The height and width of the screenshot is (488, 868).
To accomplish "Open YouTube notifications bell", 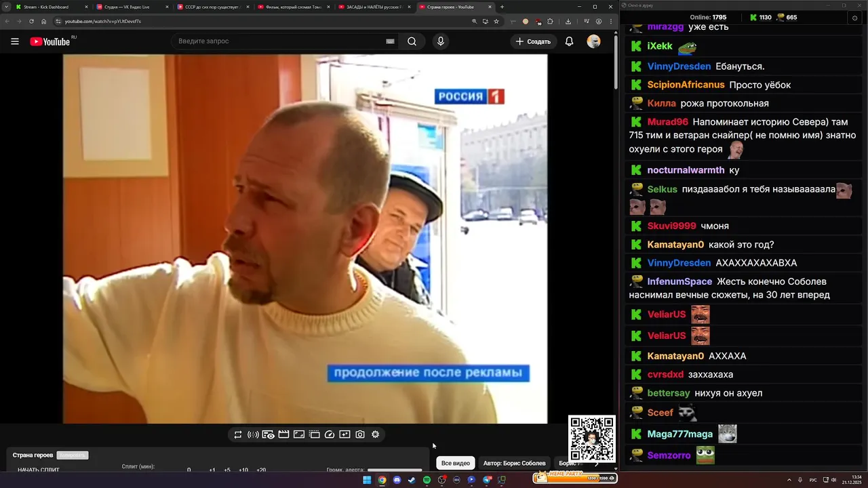I will (569, 41).
